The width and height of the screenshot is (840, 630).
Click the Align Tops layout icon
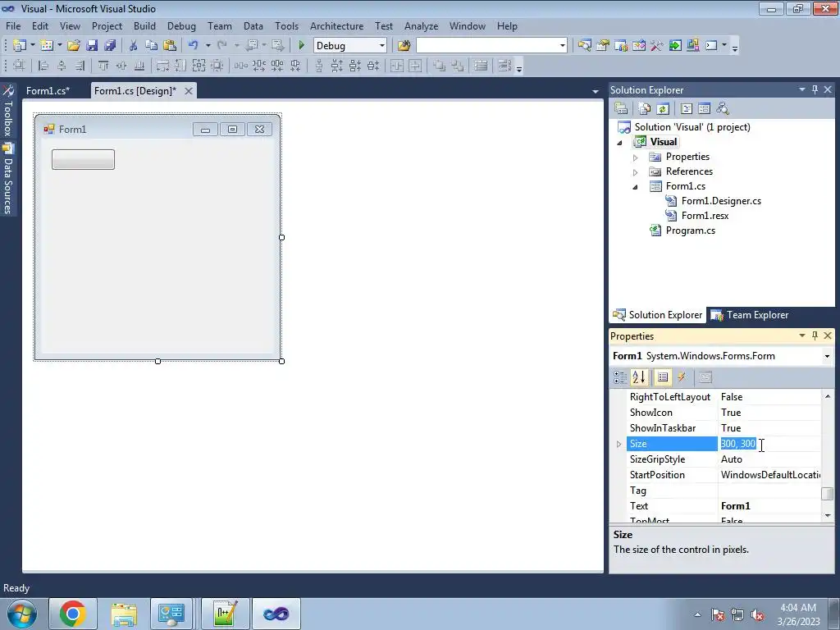pos(103,66)
